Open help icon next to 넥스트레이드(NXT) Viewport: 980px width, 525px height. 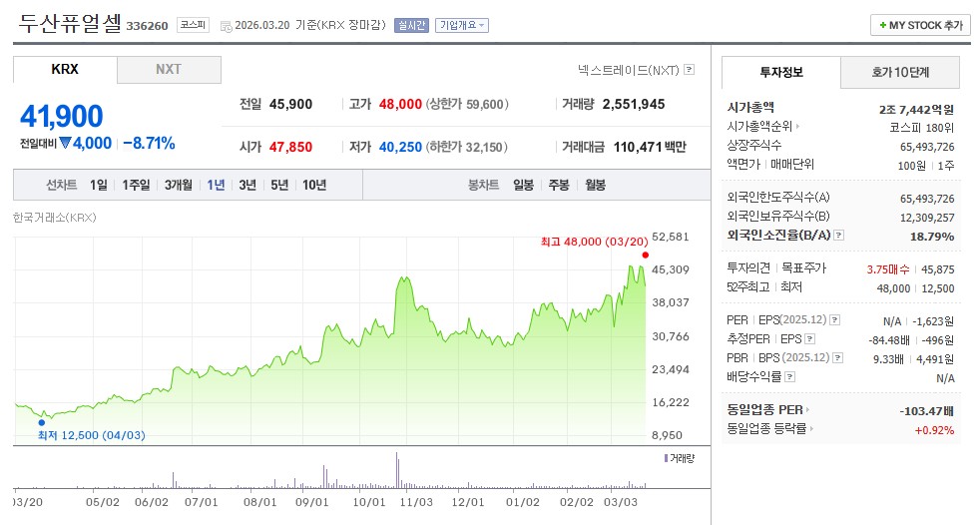pyautogui.click(x=690, y=70)
